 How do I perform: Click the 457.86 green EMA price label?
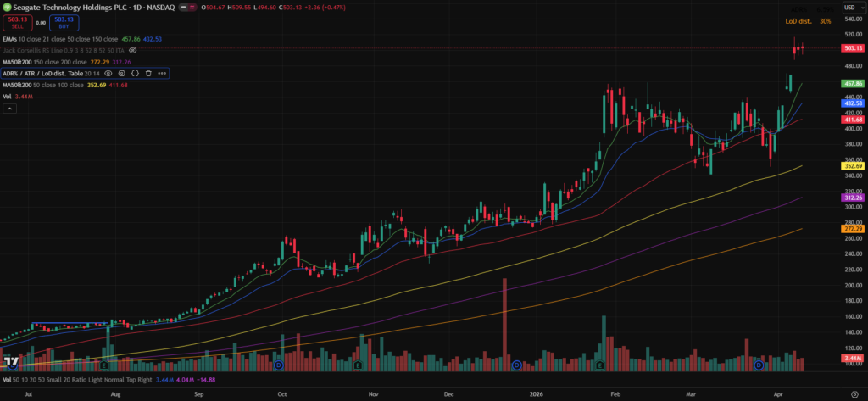[x=852, y=84]
